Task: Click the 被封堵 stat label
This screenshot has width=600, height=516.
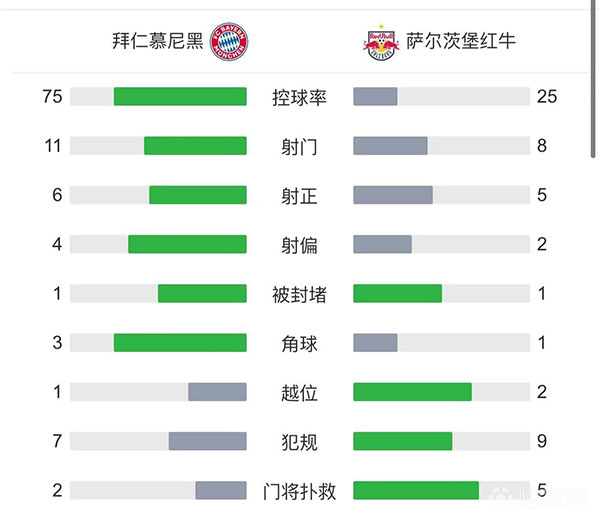Action: pos(300,294)
